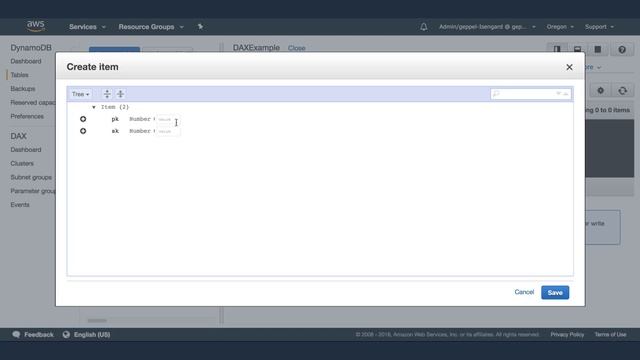Screen dimensions: 640x360
Task: Open the Tree view mode dropdown
Action: tap(80, 94)
